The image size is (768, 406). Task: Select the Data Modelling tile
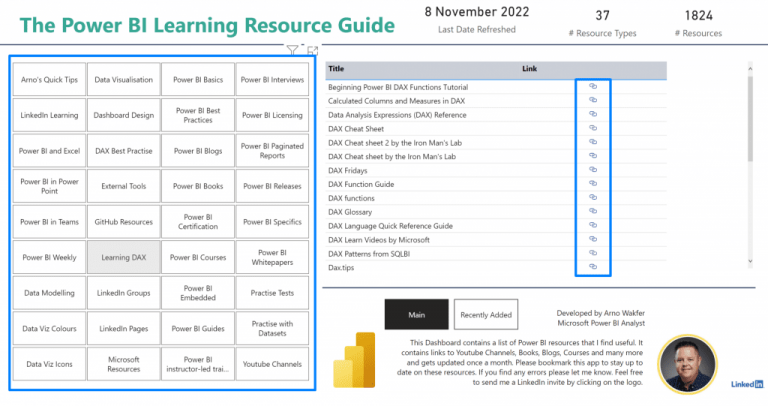49,293
